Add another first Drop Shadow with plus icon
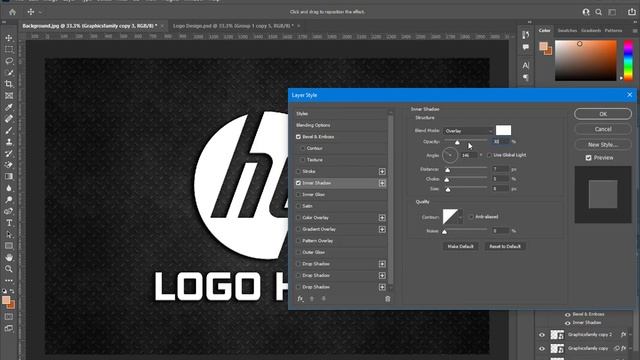This screenshot has height=360, width=640. coord(382,264)
